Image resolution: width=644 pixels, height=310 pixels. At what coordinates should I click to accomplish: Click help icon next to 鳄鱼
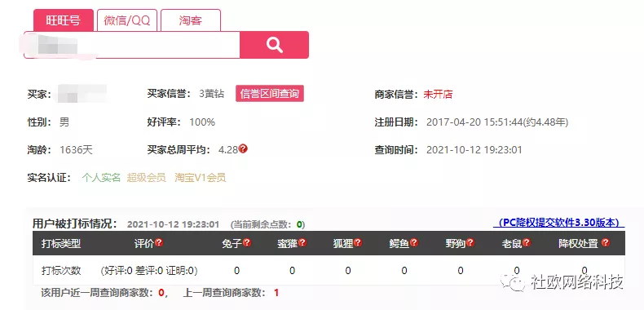click(414, 242)
